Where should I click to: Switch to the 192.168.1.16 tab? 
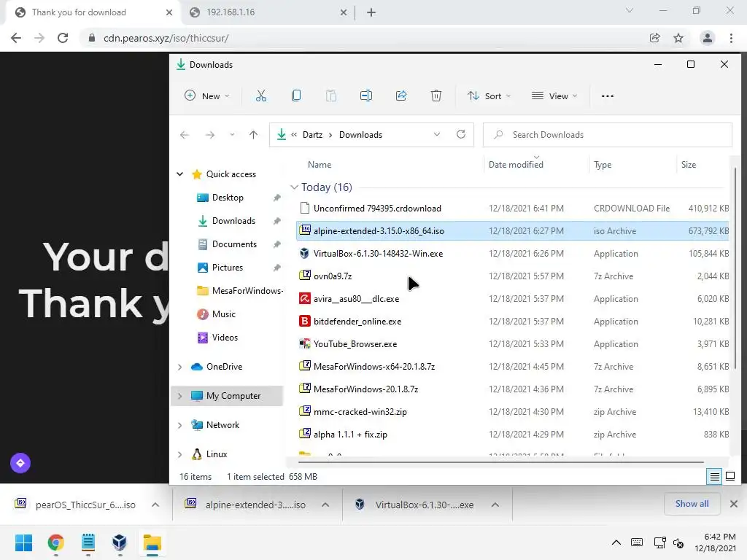point(267,12)
